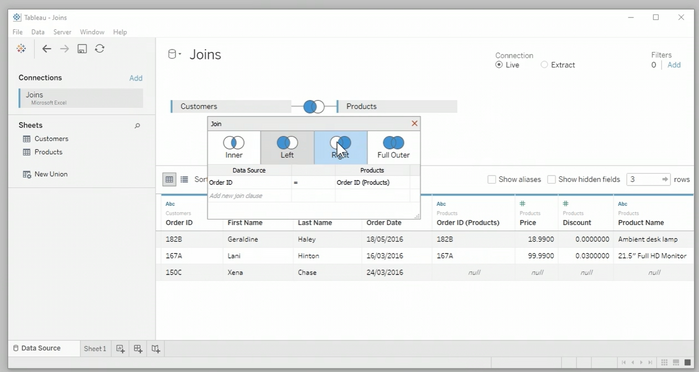Viewport: 699px width, 372px height.
Task: Switch to data grid view
Action: [x=169, y=179]
